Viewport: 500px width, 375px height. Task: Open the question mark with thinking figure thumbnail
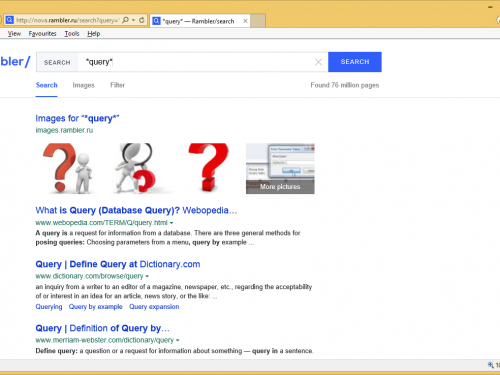pos(69,168)
